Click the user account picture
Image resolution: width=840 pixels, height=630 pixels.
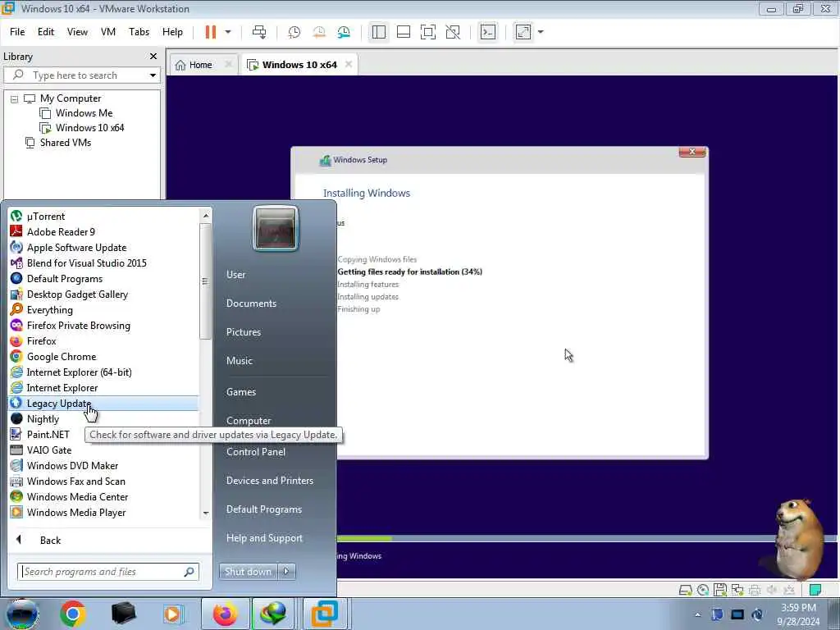276,229
